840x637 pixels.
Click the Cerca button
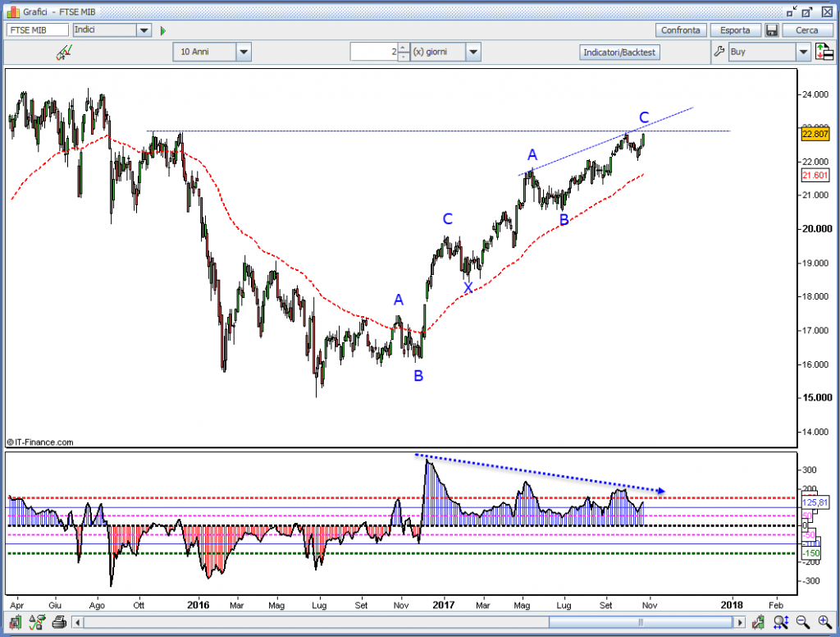coord(806,30)
